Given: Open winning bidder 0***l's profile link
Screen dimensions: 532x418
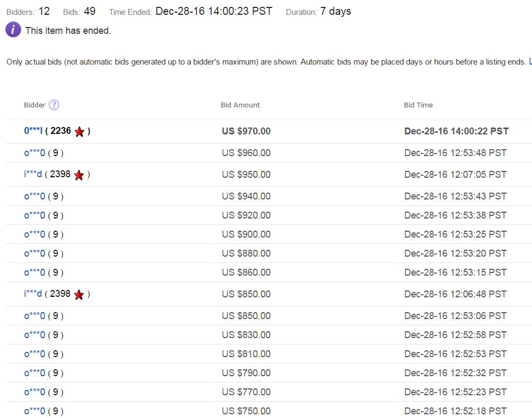Looking at the screenshot, I should tap(33, 131).
